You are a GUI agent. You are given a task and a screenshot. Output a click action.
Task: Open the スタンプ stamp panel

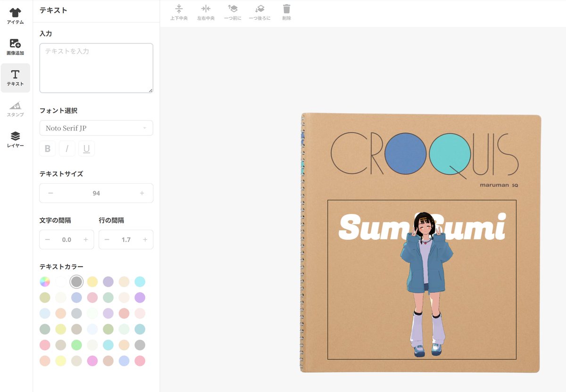tap(15, 108)
